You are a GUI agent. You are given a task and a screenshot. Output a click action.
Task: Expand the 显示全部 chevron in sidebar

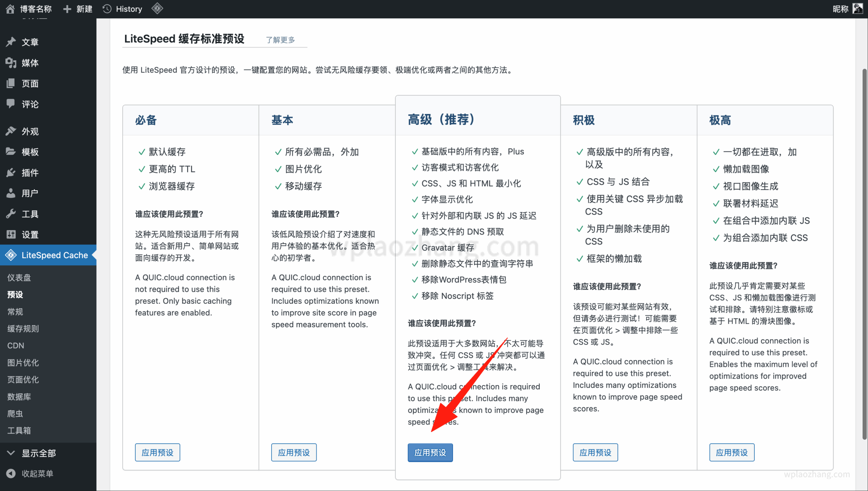coord(11,453)
